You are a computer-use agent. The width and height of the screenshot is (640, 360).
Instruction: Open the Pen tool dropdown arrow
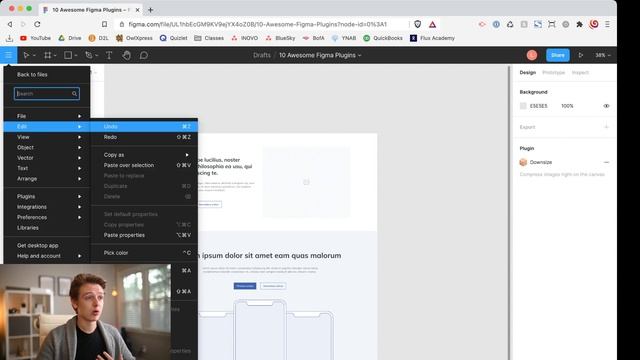[96, 56]
